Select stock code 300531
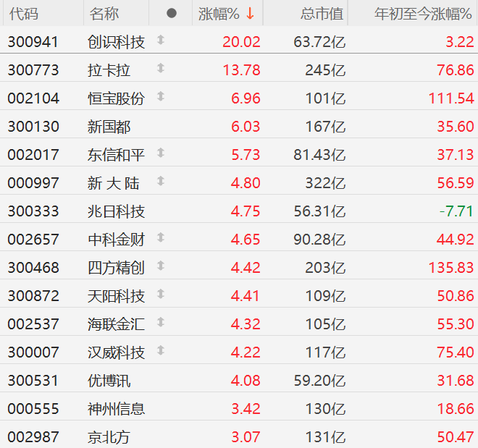Image resolution: width=478 pixels, height=448 pixels. [33, 381]
